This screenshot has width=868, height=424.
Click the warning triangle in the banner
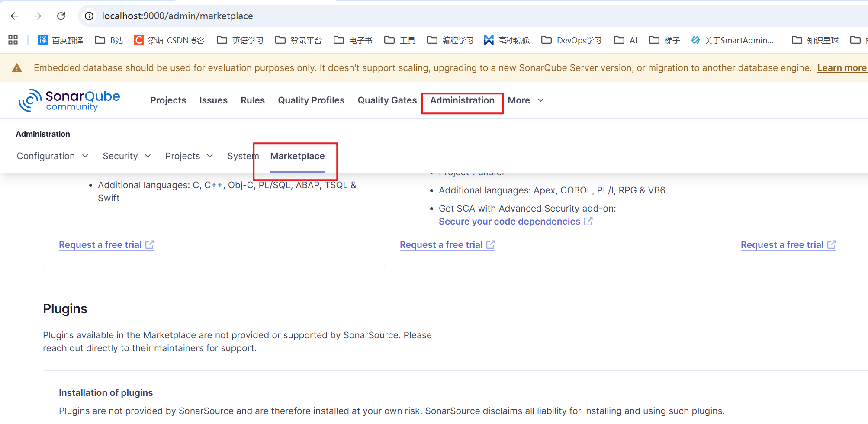(x=17, y=68)
